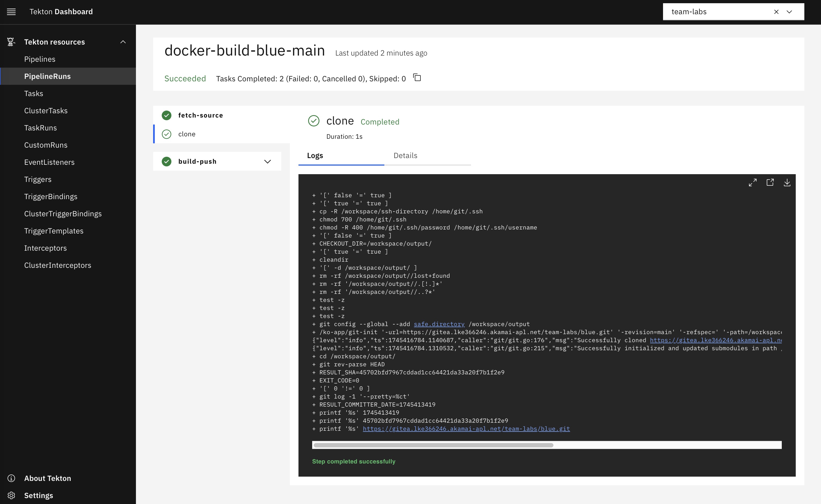Image resolution: width=821 pixels, height=504 pixels.
Task: Select the clone step
Action: pos(187,134)
